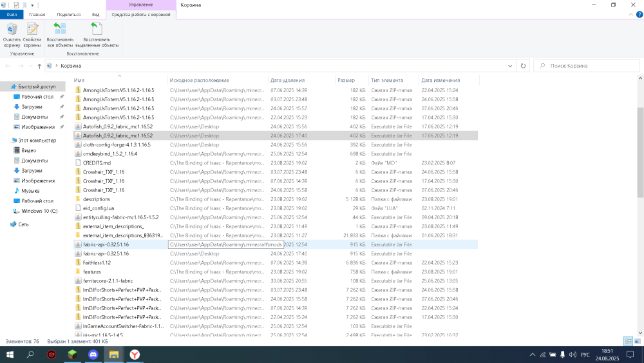644x363 pixels.
Task: Open the Файл tab
Action: tap(12, 14)
